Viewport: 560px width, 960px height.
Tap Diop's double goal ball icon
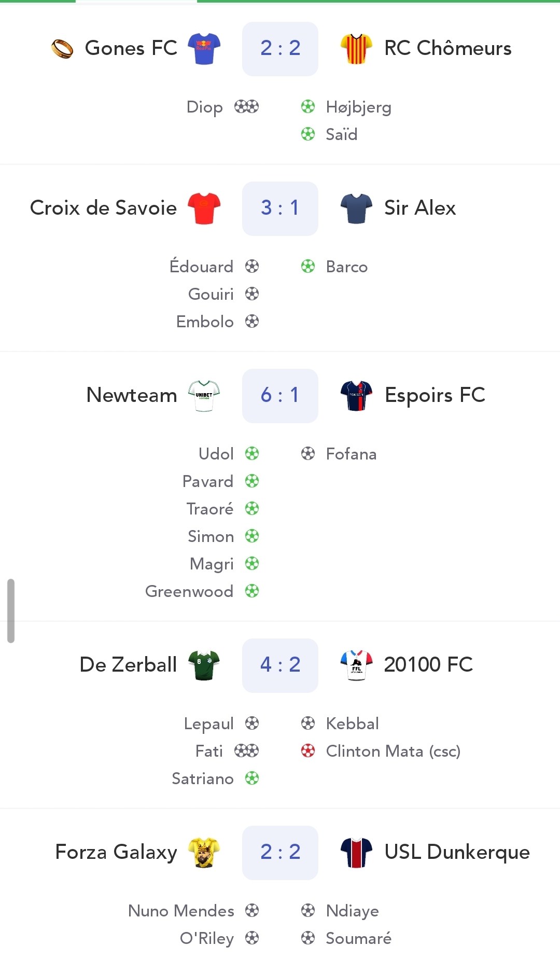(246, 107)
